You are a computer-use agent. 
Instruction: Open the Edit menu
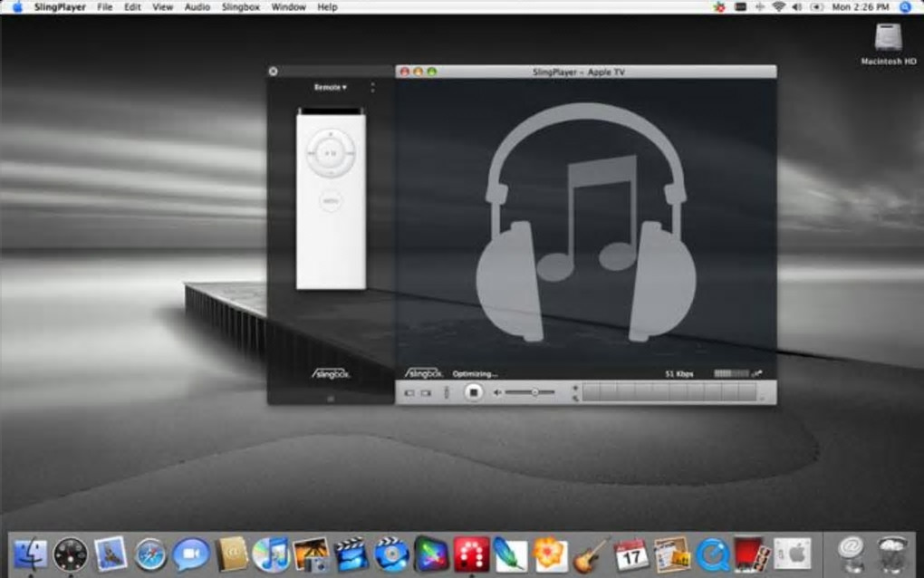point(132,7)
